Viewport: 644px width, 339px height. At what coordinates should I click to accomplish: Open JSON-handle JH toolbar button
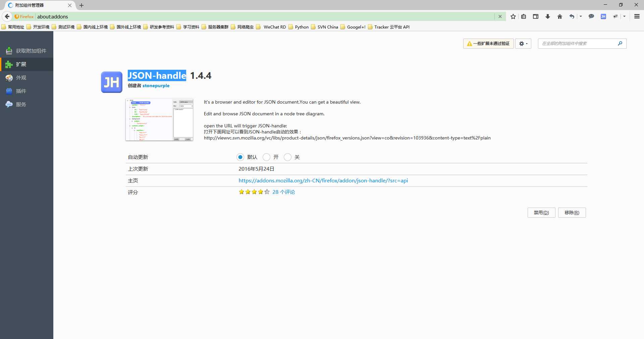pyautogui.click(x=603, y=16)
